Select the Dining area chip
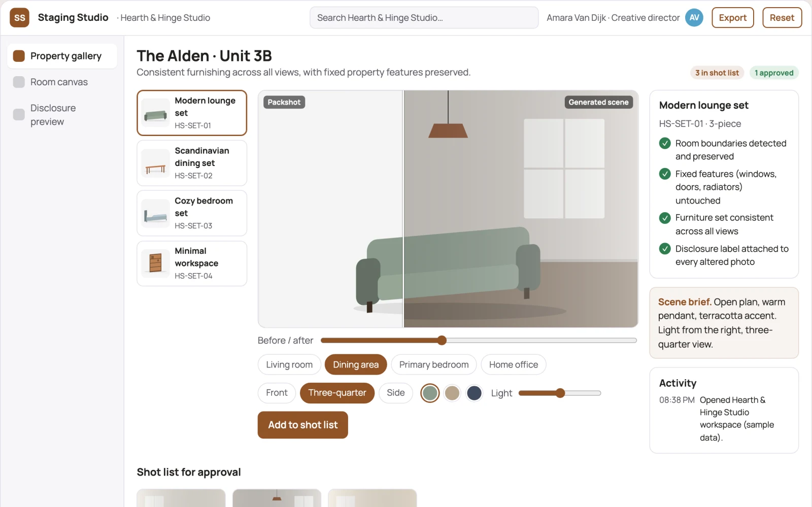The height and width of the screenshot is (507, 812). pos(356,365)
